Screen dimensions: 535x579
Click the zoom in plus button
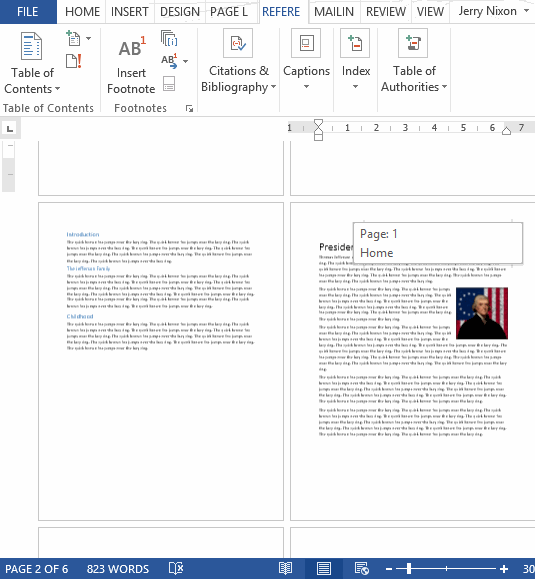pyautogui.click(x=504, y=569)
